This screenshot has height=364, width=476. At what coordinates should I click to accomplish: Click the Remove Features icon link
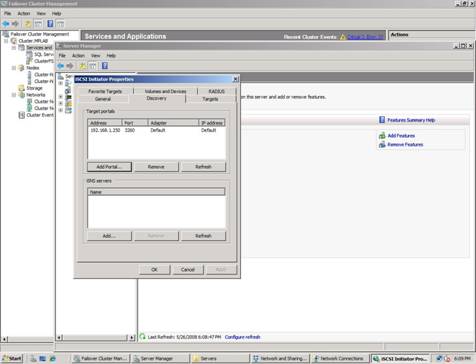point(382,145)
